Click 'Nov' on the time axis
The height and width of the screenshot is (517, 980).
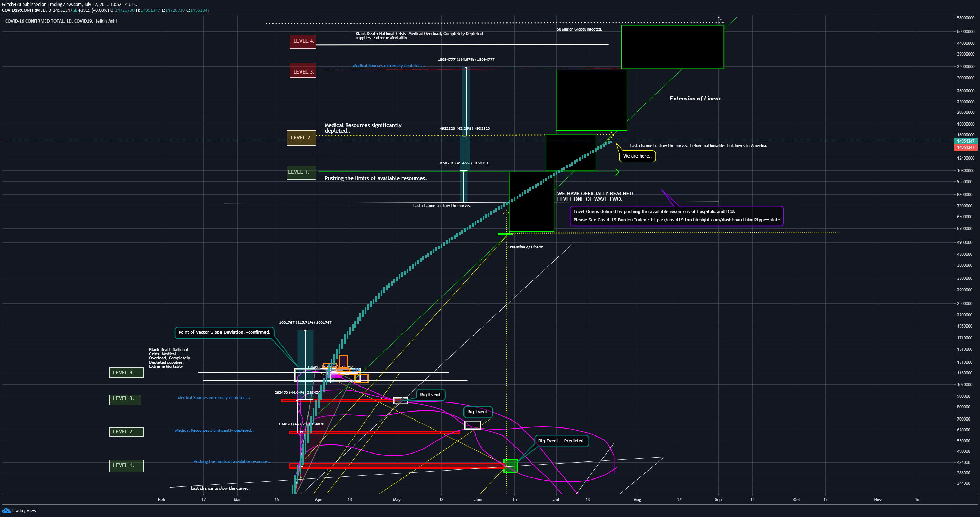(878, 500)
